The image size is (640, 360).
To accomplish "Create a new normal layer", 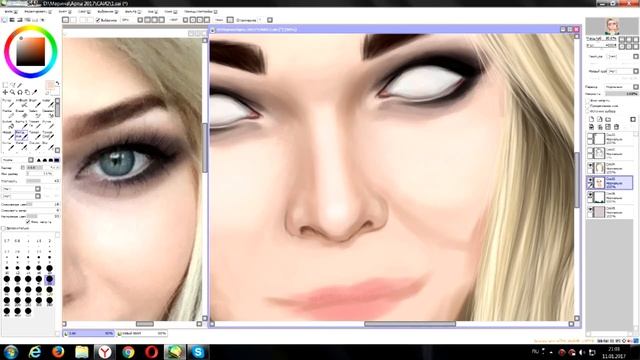I will [x=591, y=119].
